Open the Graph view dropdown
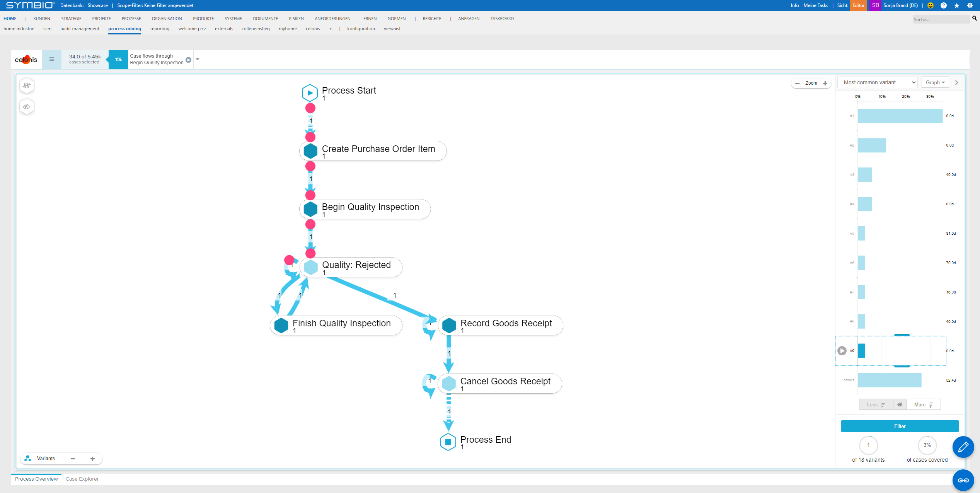 935,82
